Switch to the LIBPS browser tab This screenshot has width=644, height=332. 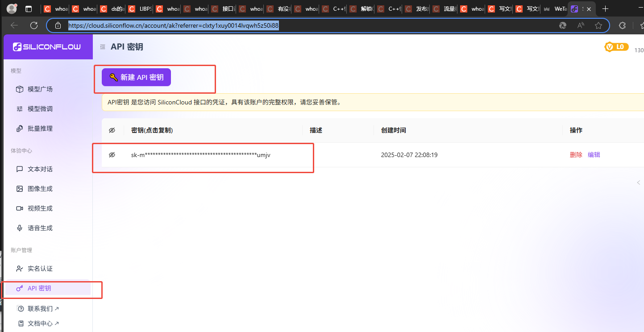(139, 9)
